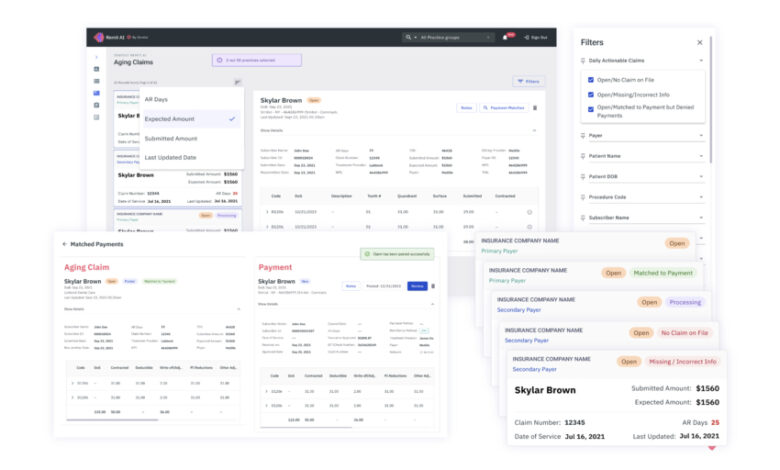Toggle Open/Matched to Payment but Denied checkbox
780x470 pixels.
pos(590,108)
